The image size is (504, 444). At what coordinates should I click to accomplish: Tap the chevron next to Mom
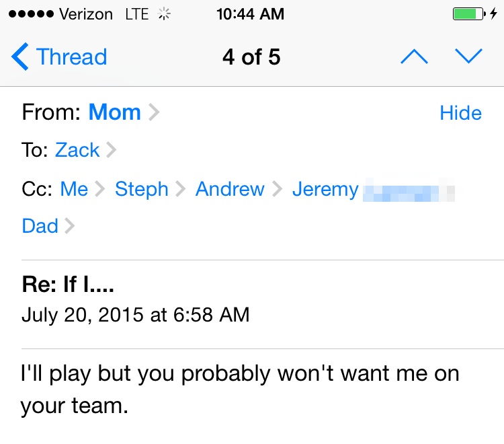(154, 112)
